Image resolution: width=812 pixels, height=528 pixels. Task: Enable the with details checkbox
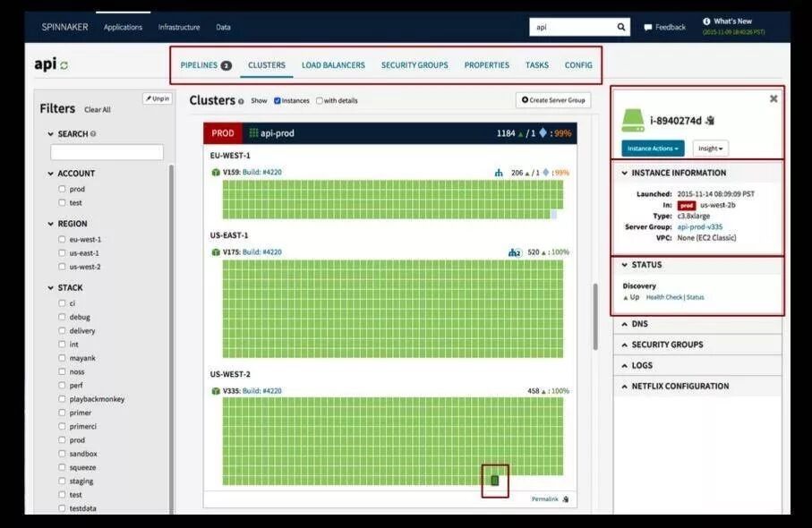pyautogui.click(x=320, y=101)
